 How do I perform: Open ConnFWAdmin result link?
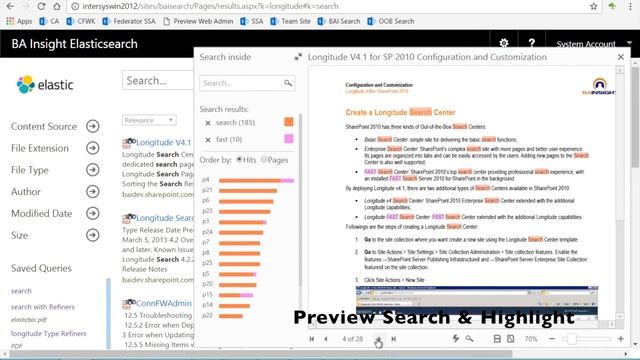pos(164,303)
